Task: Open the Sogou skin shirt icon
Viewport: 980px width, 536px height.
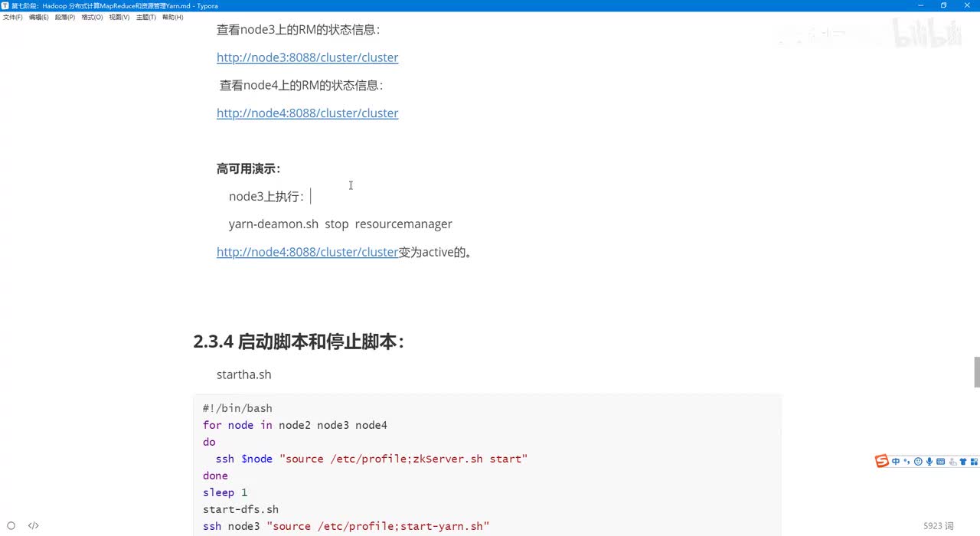Action: click(963, 461)
